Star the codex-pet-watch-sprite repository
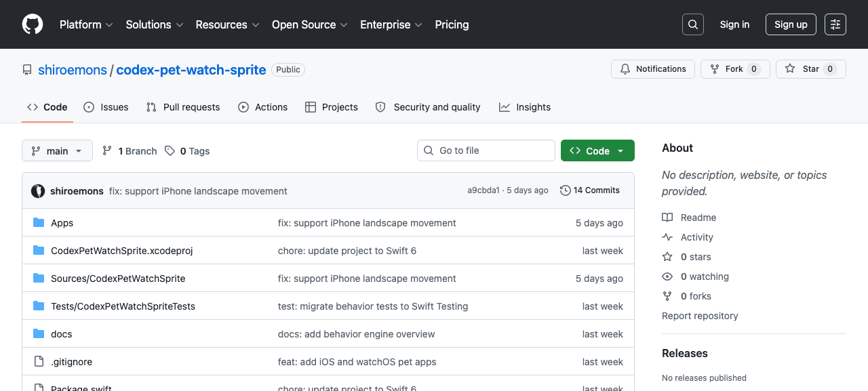868x391 pixels. tap(811, 69)
